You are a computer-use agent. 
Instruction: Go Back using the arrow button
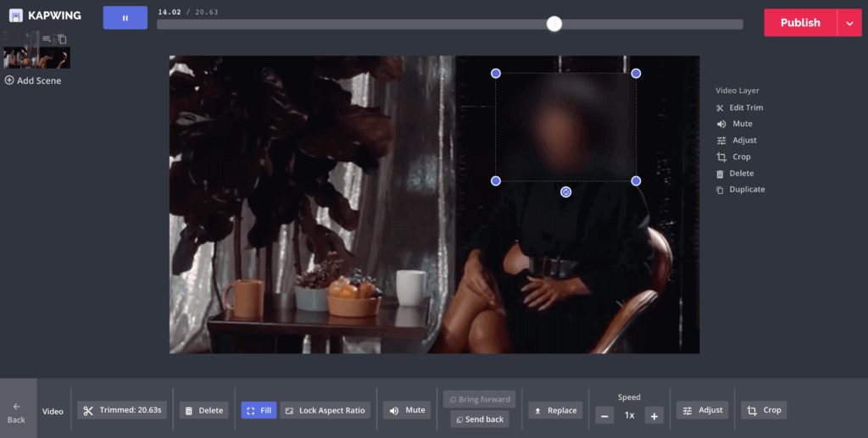tap(17, 412)
